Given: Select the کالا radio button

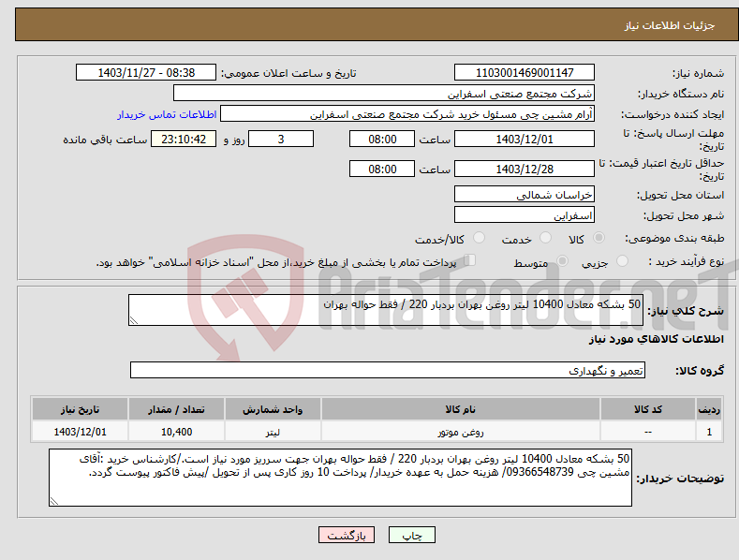Looking at the screenshot, I should [599, 238].
